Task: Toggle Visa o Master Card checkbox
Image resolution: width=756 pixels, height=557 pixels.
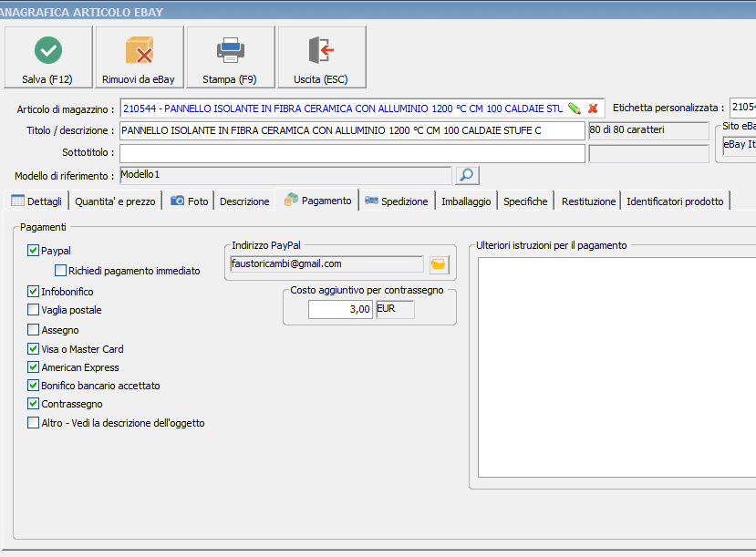Action: pos(33,348)
